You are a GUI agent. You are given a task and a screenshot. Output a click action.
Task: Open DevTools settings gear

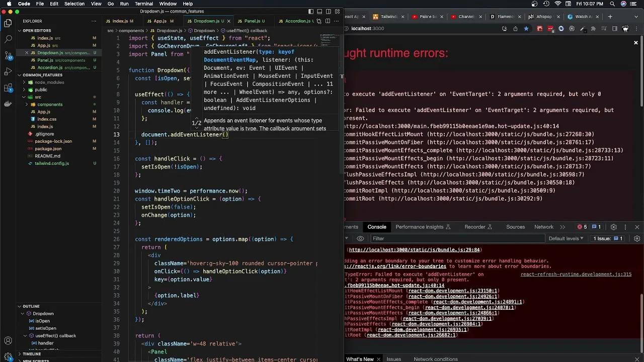(613, 227)
